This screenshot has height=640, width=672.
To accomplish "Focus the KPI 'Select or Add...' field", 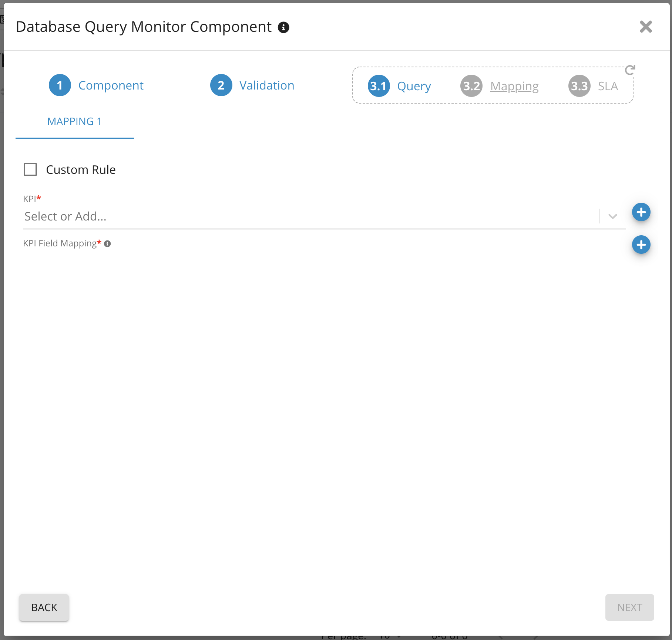I will tap(307, 216).
